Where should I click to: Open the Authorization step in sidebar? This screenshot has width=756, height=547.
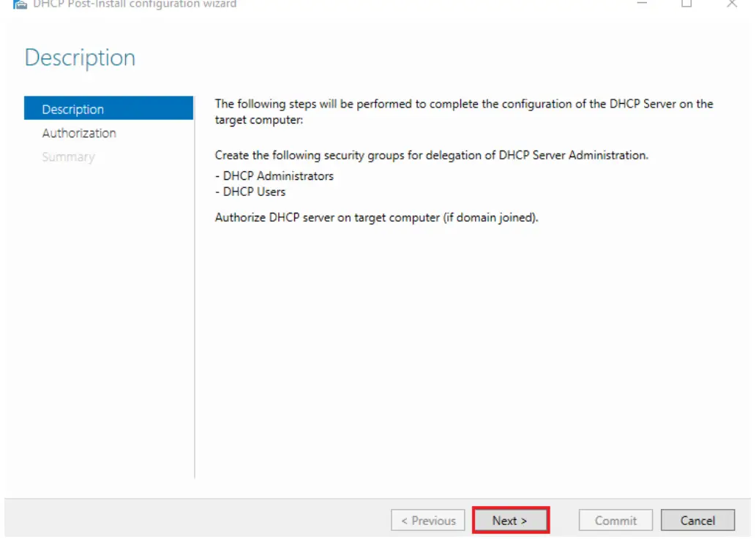point(79,133)
